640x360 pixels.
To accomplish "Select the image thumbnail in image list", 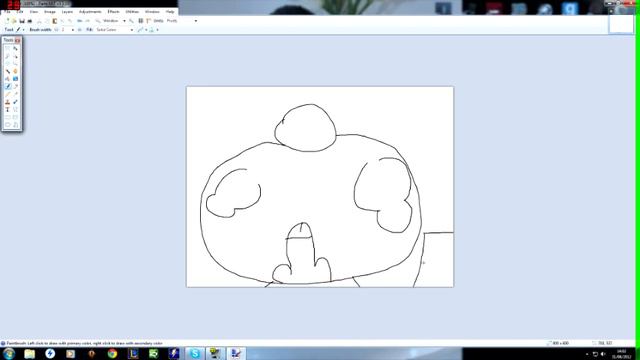I will click(x=621, y=24).
